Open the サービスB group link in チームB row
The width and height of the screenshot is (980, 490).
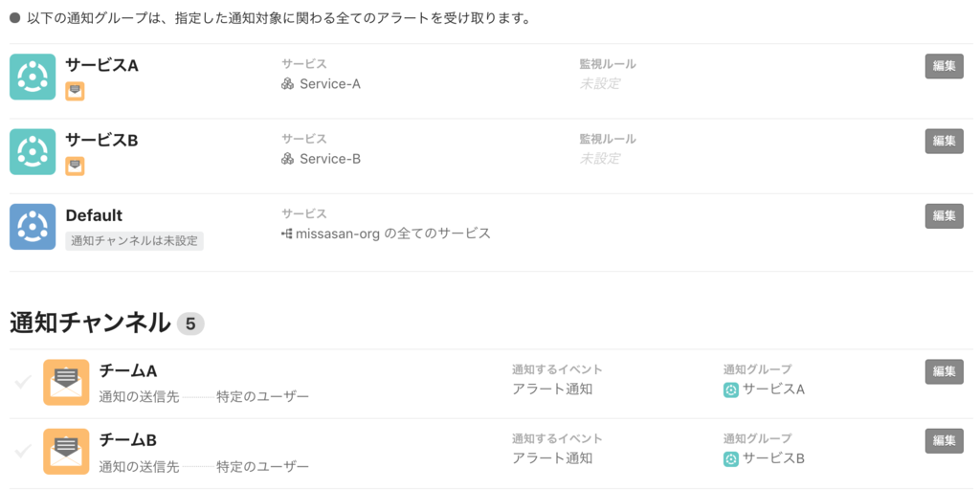(773, 458)
